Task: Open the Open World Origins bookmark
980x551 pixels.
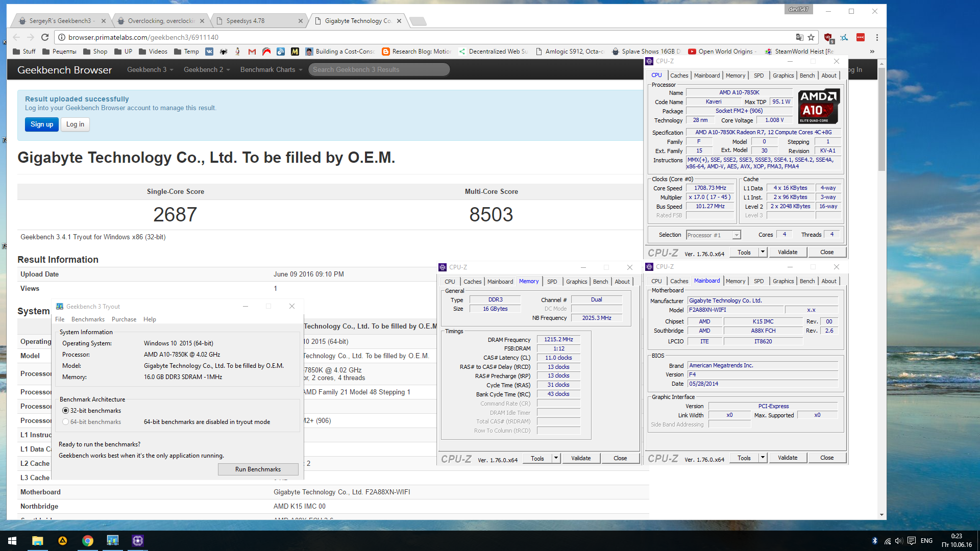Action: [722, 52]
